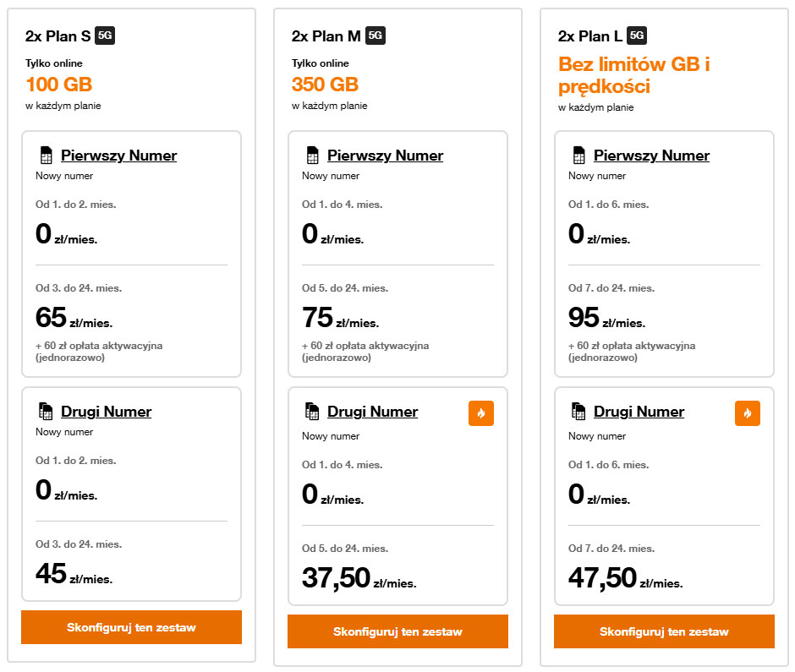Click the 5G badge next to Plan S

pyautogui.click(x=105, y=36)
